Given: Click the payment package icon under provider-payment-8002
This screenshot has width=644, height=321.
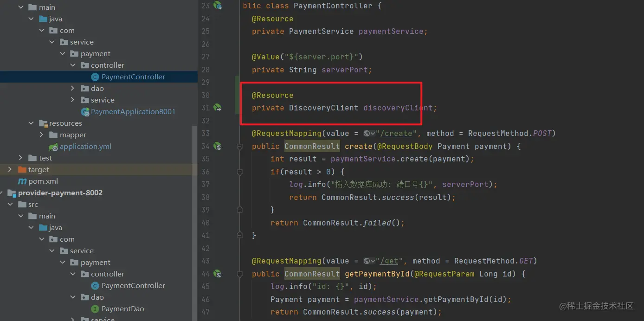Looking at the screenshot, I should click(75, 263).
